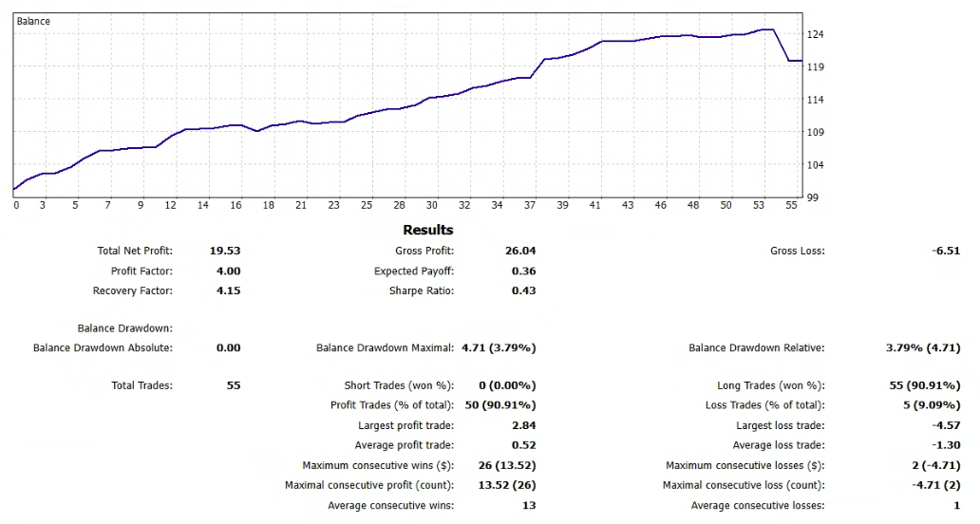980x524 pixels.
Task: Select the Gross Profit value 26.04
Action: pyautogui.click(x=520, y=252)
